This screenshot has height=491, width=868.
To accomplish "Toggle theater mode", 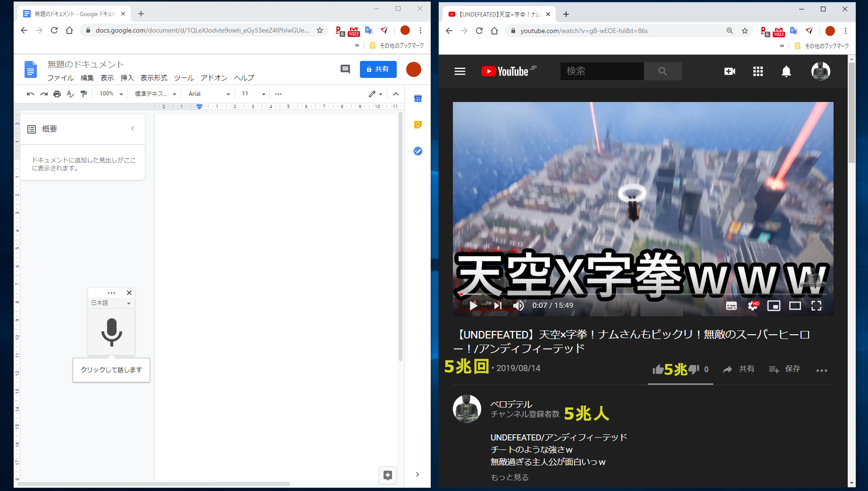I will pyautogui.click(x=795, y=306).
